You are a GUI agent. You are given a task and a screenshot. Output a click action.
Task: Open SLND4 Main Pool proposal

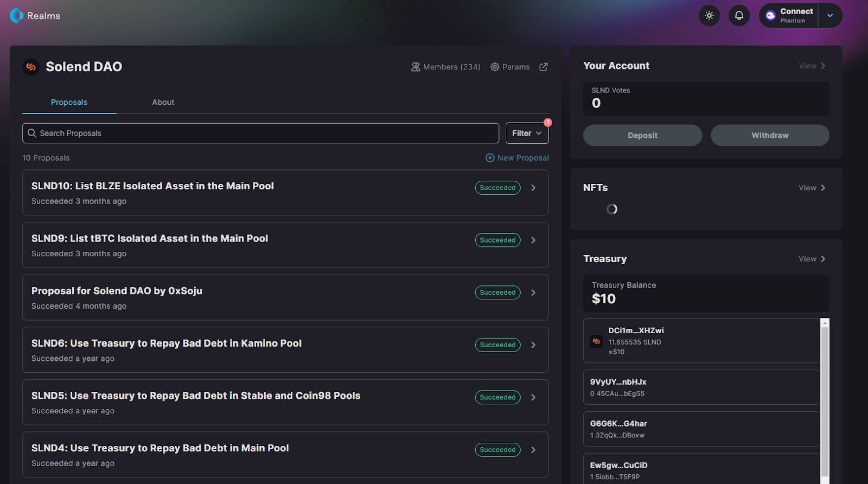click(285, 455)
